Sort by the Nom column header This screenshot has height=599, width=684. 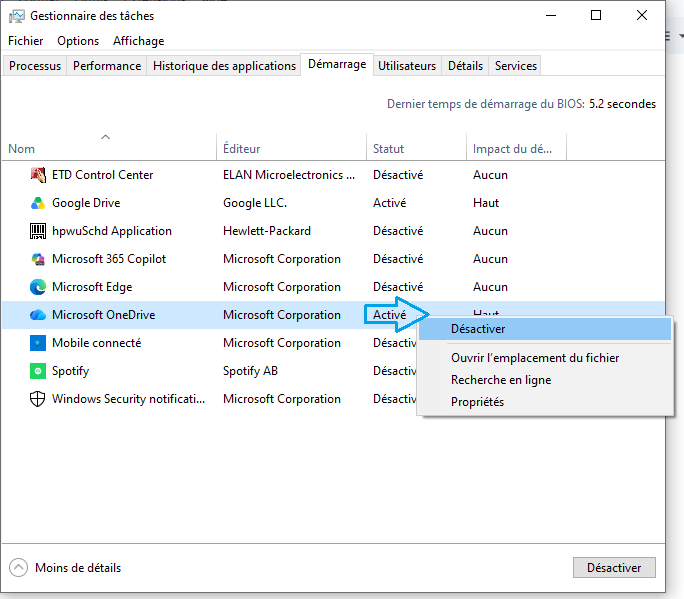click(x=109, y=147)
